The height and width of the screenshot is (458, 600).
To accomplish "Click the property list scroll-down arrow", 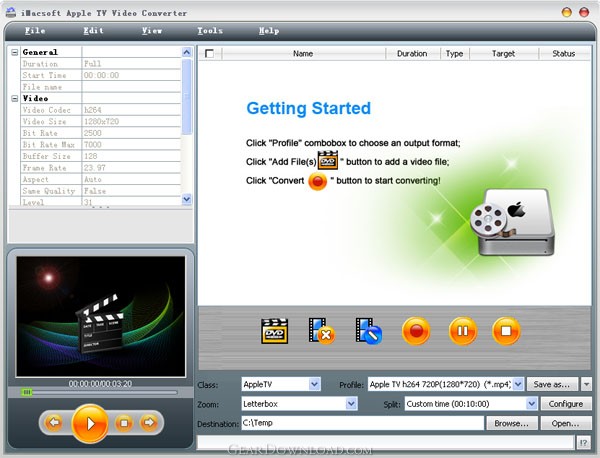I will (187, 199).
